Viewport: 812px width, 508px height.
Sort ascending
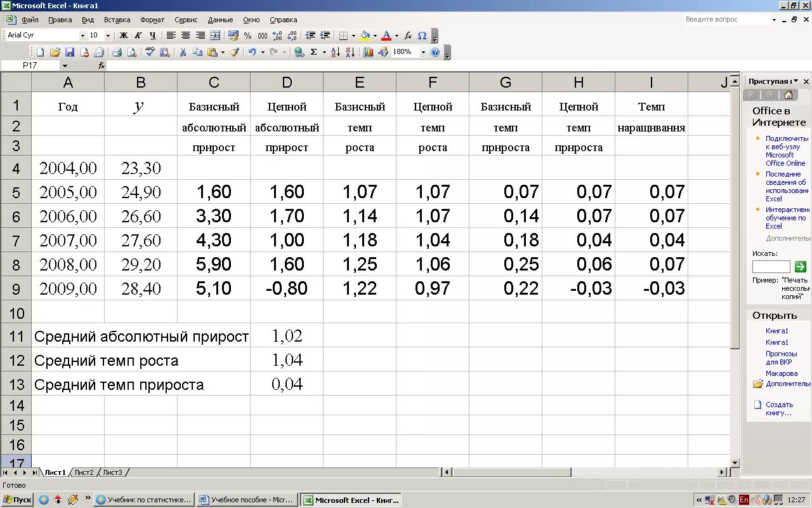pos(335,52)
